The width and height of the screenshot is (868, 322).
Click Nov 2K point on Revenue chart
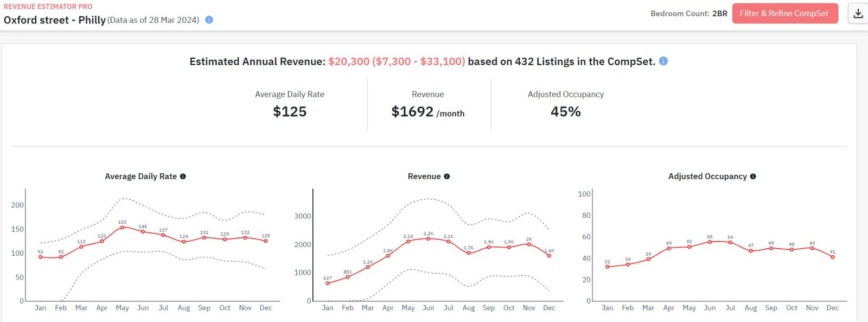coord(529,244)
